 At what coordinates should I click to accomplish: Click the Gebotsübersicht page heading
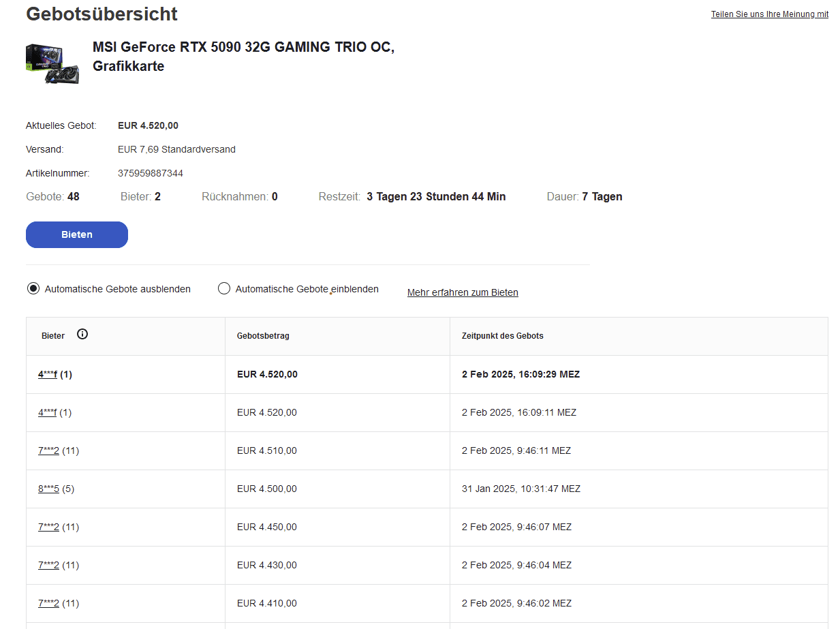pos(102,14)
